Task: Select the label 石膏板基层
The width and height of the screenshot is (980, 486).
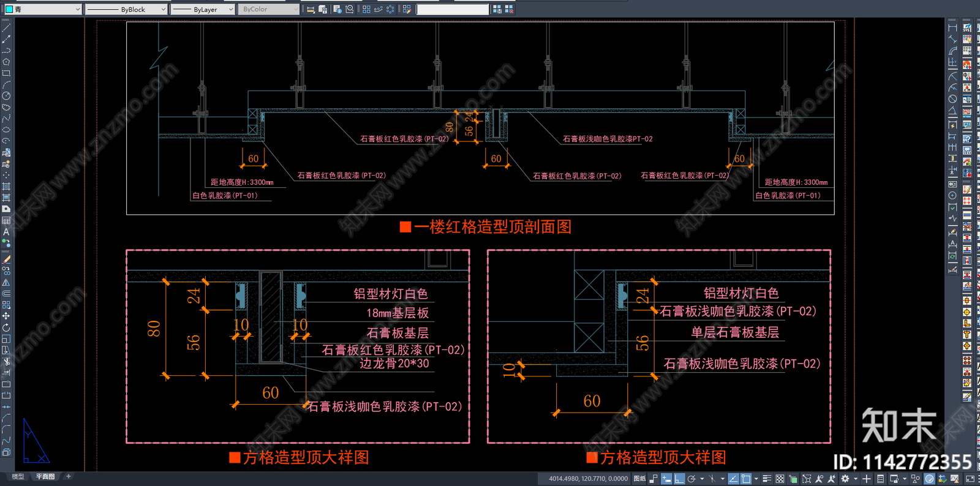Action: (x=397, y=333)
